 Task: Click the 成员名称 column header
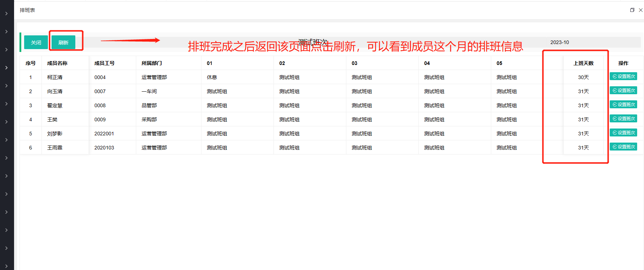(x=57, y=63)
